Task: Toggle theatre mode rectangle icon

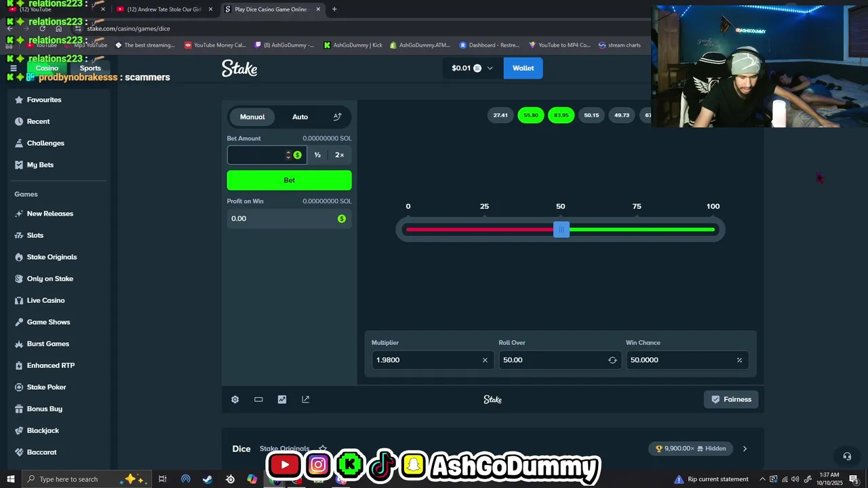Action: click(258, 399)
